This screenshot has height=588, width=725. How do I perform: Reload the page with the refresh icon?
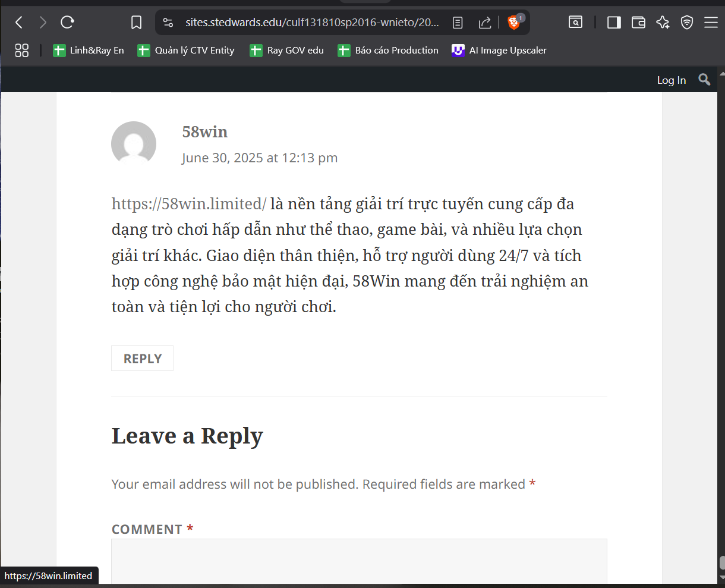pos(67,23)
